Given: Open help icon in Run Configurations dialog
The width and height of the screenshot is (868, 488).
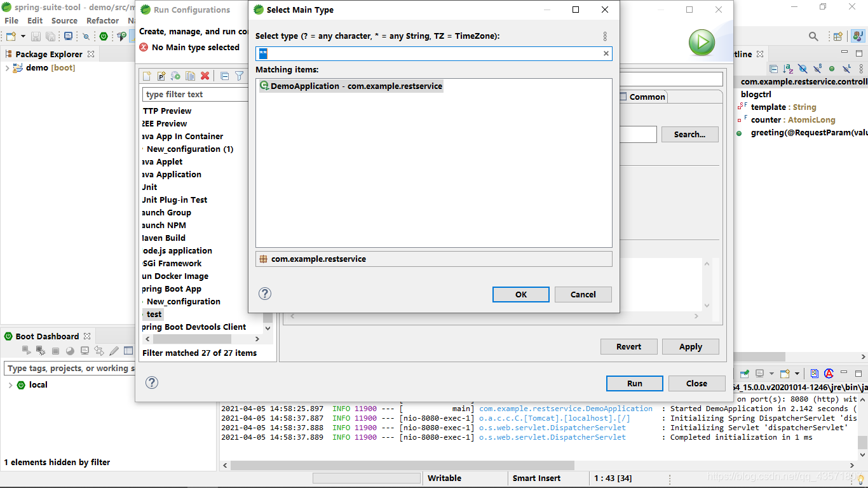Looking at the screenshot, I should [152, 383].
